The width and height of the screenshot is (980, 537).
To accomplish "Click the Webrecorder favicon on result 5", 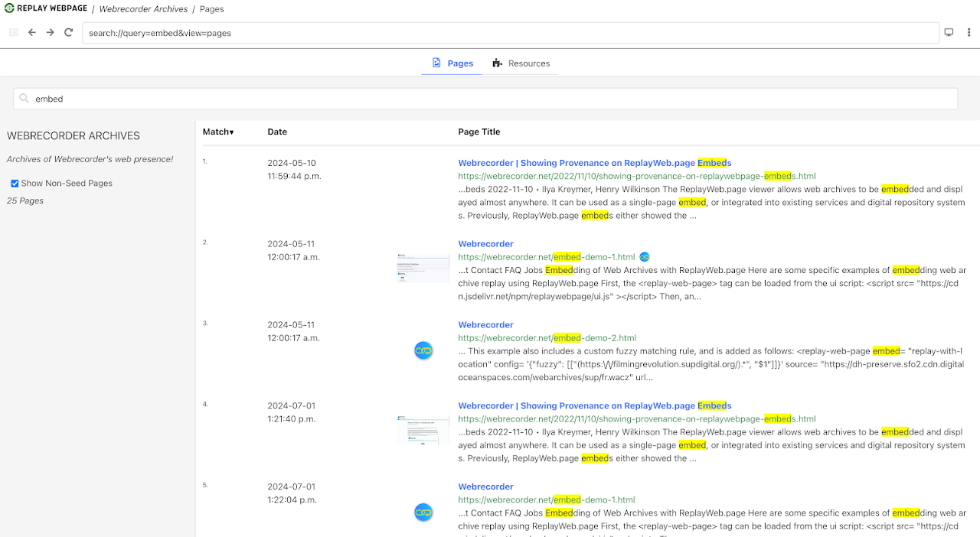I will coord(423,513).
